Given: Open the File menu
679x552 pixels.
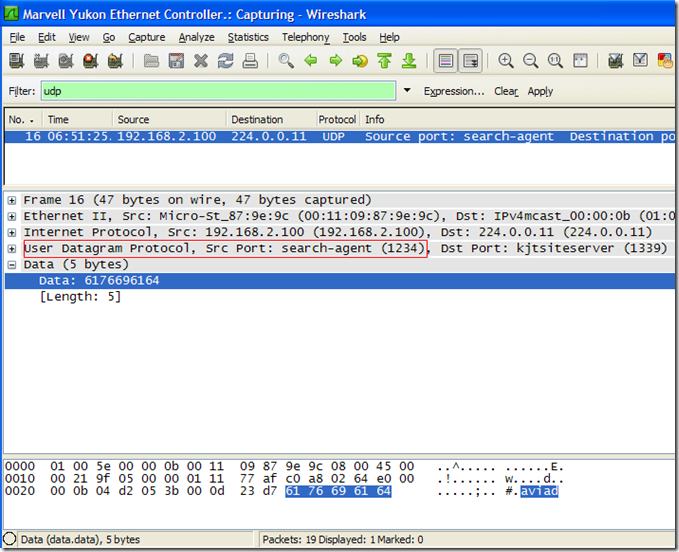Looking at the screenshot, I should [x=17, y=37].
